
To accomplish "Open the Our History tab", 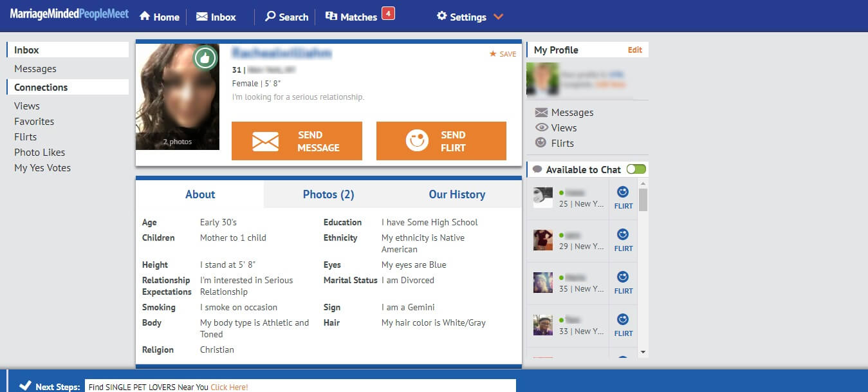I will 457,194.
